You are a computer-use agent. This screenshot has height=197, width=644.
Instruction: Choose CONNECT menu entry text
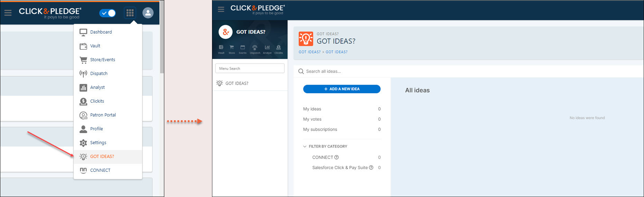click(100, 170)
